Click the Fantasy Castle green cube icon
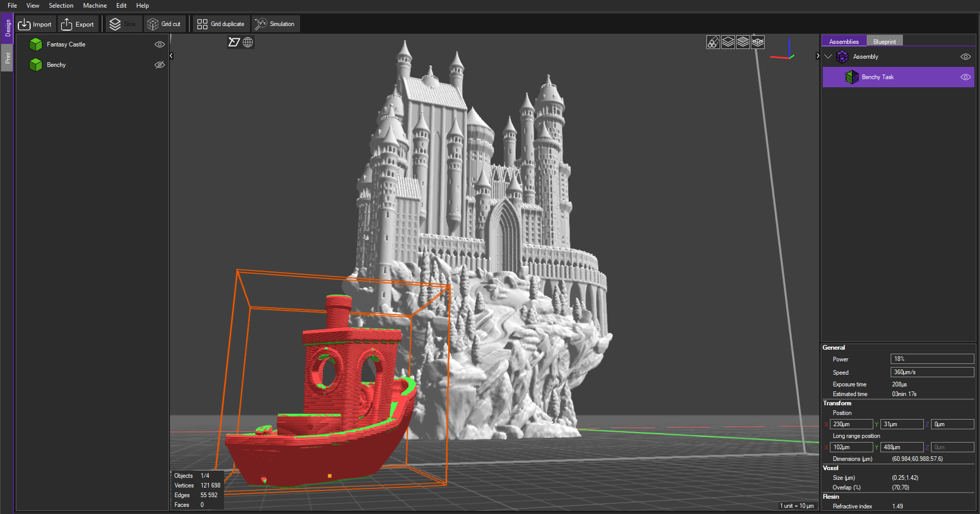This screenshot has width=980, height=514. (x=36, y=44)
